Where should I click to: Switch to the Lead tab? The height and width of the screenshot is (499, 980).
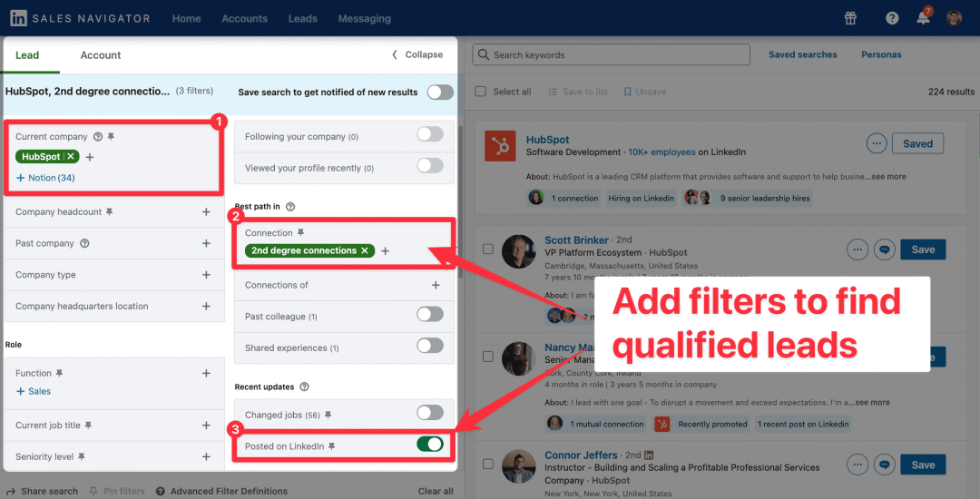pos(27,55)
